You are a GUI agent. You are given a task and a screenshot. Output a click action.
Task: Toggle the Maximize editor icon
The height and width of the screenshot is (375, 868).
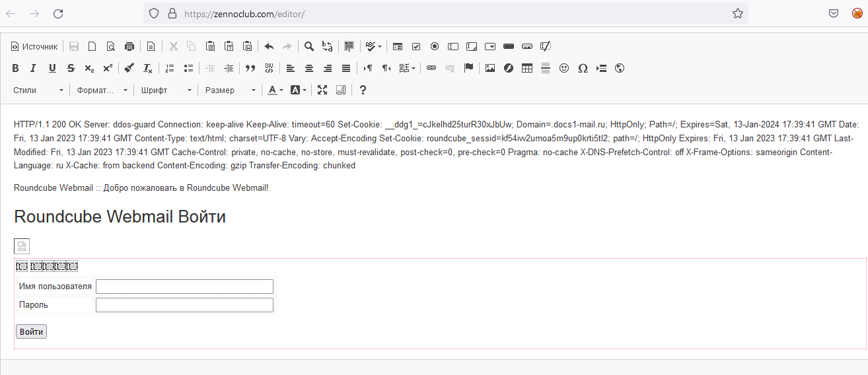[x=322, y=90]
